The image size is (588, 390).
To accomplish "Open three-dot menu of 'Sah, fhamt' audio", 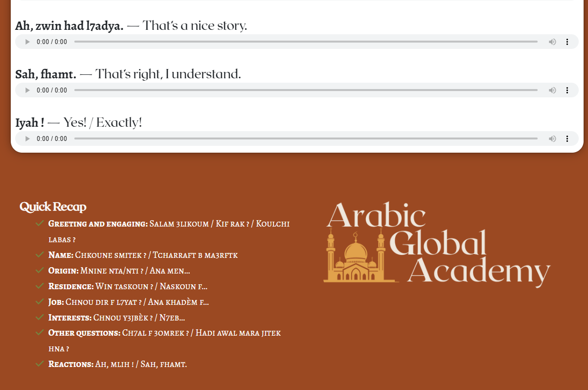I will [567, 91].
